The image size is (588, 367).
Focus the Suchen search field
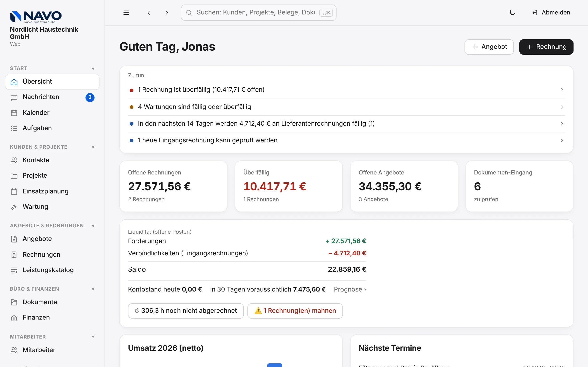point(258,13)
